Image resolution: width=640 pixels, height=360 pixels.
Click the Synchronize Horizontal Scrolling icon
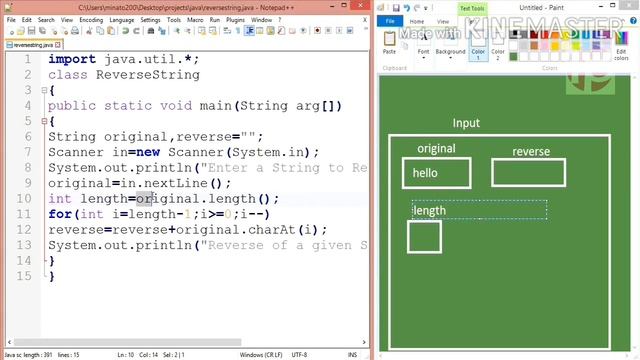pyautogui.click(x=213, y=31)
